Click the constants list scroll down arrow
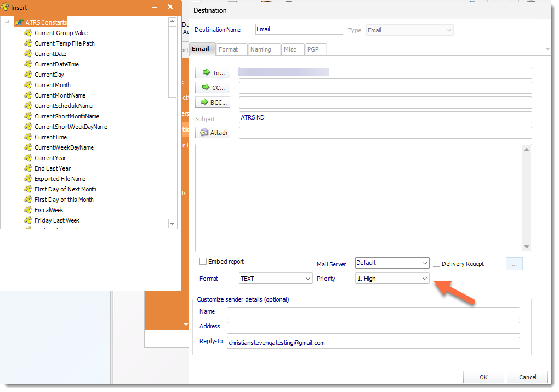559x392 pixels. 172,224
